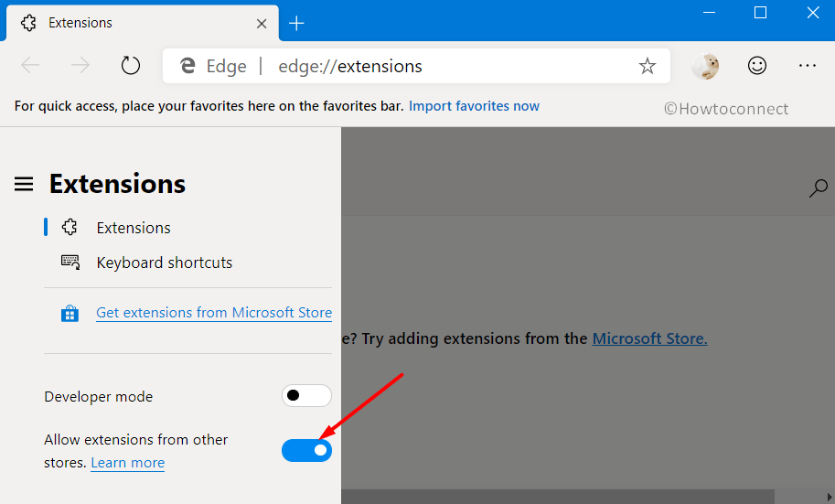Open the user profile avatar
The height and width of the screenshot is (504, 835).
pos(705,66)
